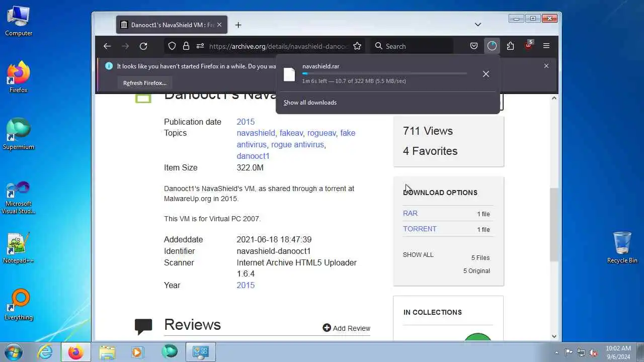This screenshot has width=644, height=362.
Task: Open Windows Explorer folder in taskbar
Action: [107, 352]
